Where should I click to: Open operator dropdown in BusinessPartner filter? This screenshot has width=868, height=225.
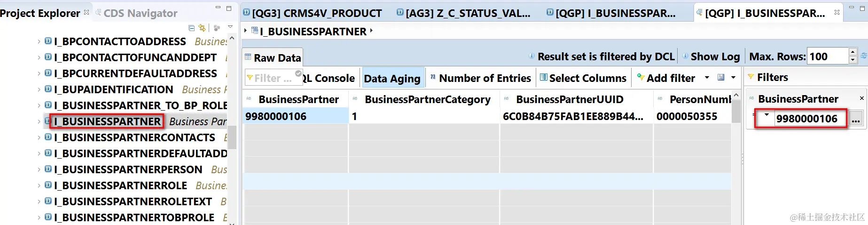coord(766,115)
